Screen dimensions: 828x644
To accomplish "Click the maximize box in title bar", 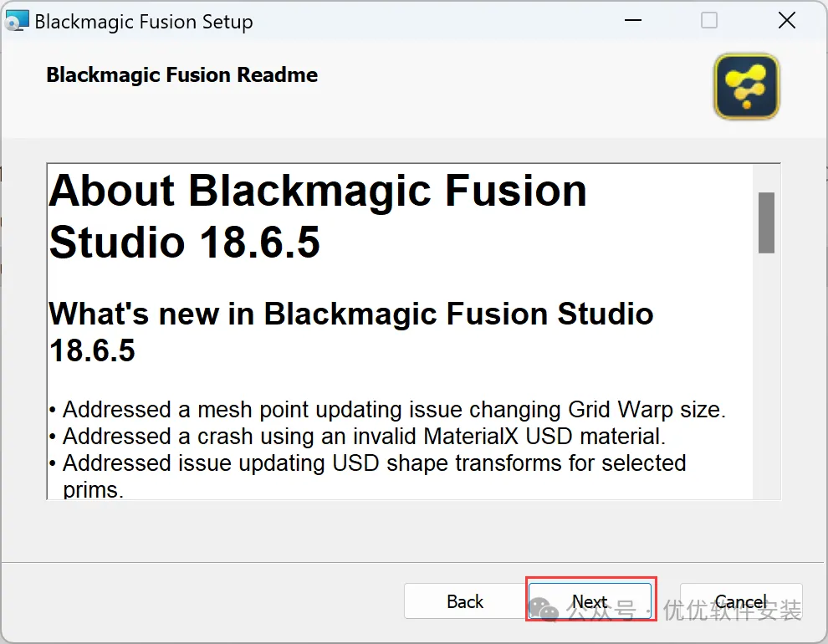I will pos(709,21).
